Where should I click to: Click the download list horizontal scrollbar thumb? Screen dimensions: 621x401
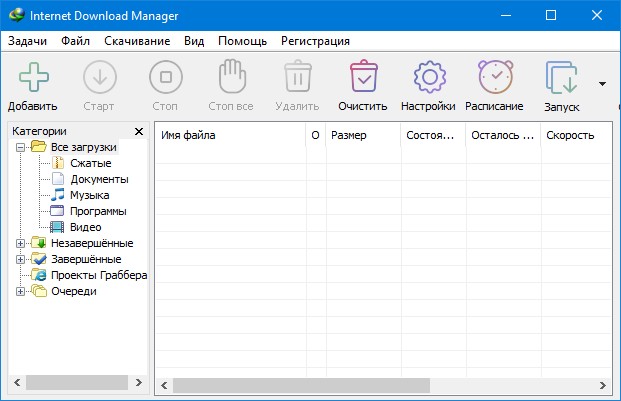[x=301, y=386]
